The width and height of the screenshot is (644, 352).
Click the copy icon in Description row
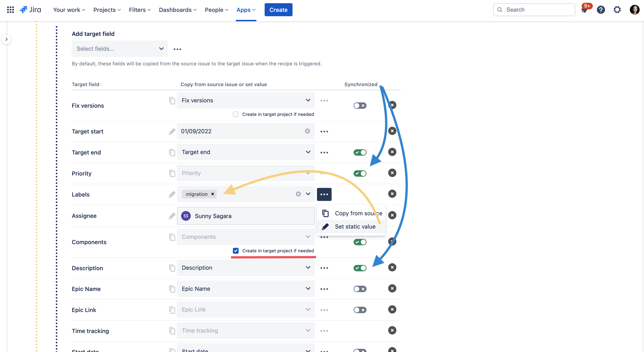pos(172,268)
